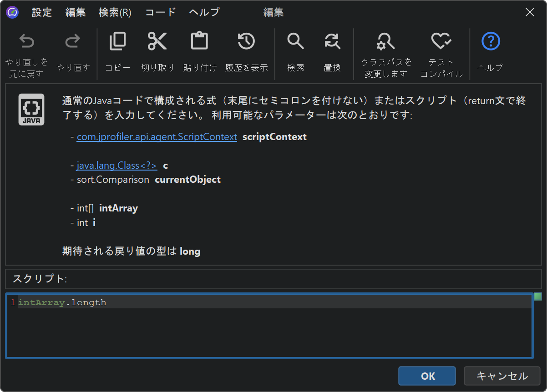Click the Copy (コピー) toolbar icon
The image size is (547, 392).
[x=117, y=42]
